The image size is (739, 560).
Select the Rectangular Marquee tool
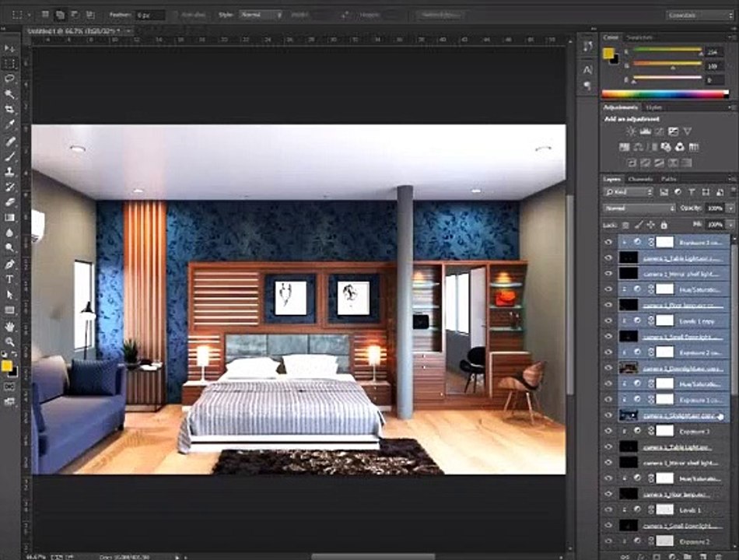pyautogui.click(x=9, y=64)
